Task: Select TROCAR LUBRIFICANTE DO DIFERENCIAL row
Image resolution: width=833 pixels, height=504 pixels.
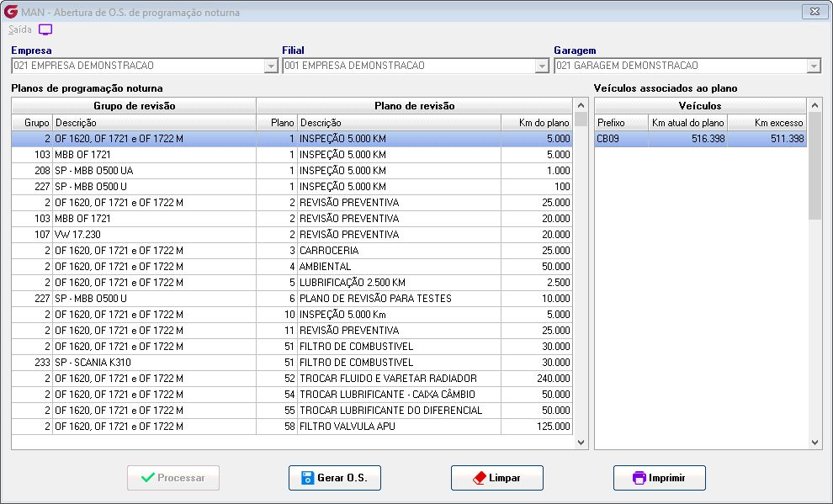Action: pos(292,410)
